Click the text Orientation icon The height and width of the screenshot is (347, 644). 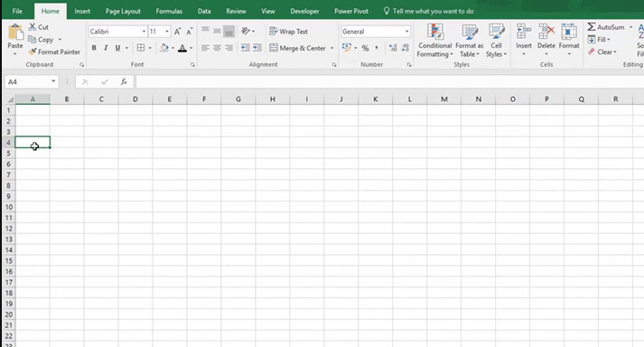246,32
